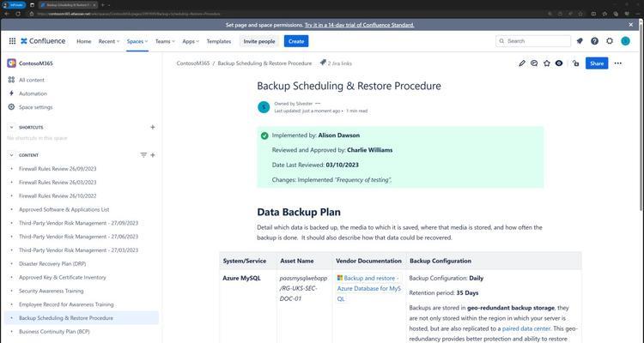
Task: Open the paired data center link
Action: tap(526, 328)
